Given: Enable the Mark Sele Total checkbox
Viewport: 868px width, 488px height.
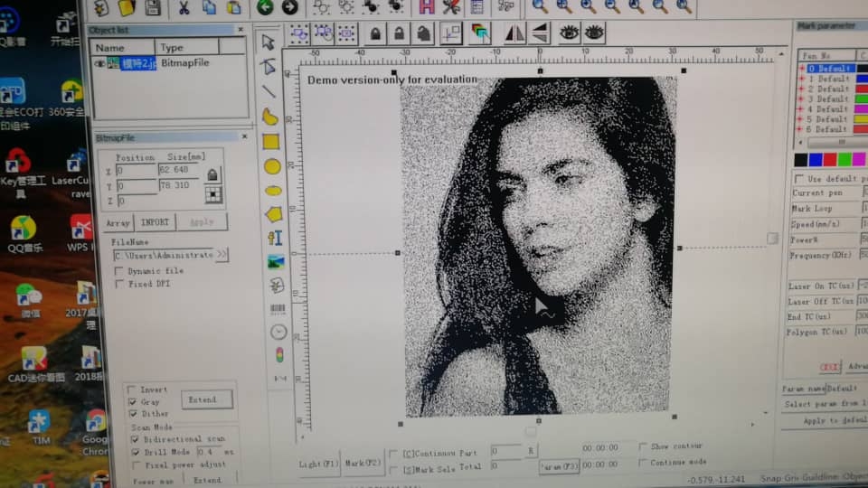Looking at the screenshot, I should [393, 470].
